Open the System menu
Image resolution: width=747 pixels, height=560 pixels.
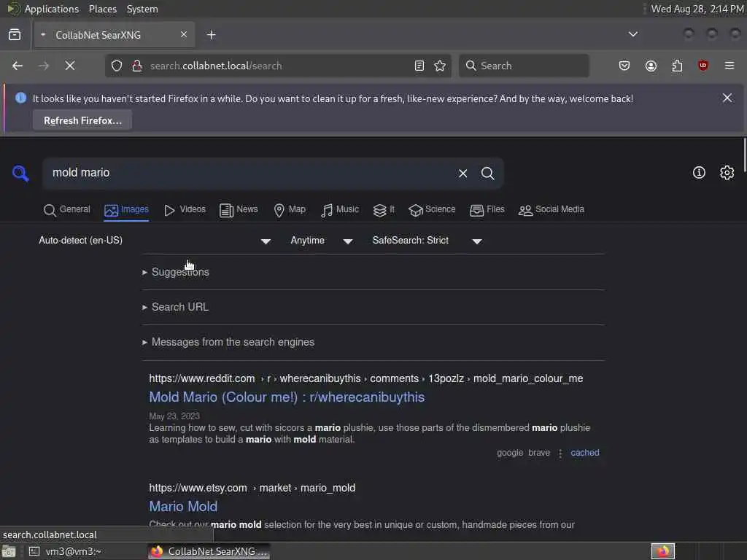point(142,9)
